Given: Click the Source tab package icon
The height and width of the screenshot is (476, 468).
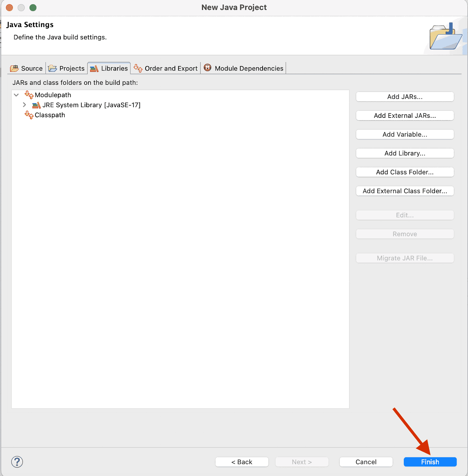Looking at the screenshot, I should 14,68.
